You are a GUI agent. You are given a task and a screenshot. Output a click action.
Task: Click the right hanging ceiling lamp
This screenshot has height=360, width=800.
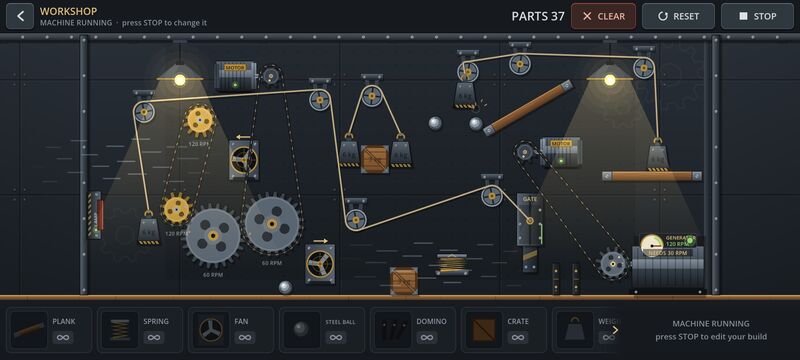point(610,74)
